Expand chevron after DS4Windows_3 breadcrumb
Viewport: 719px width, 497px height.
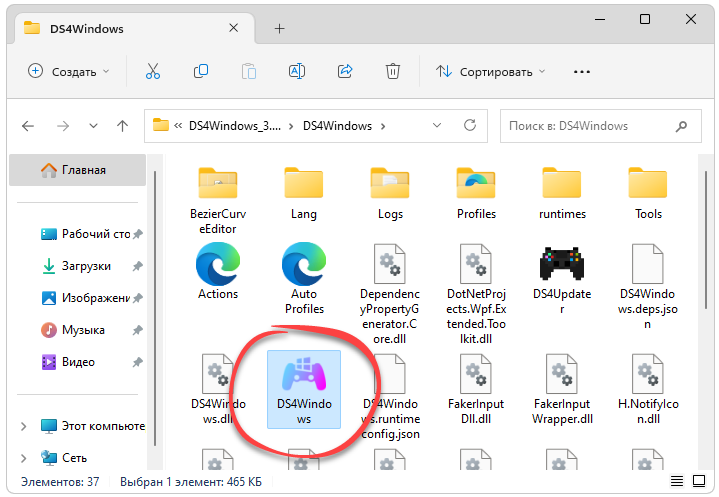point(291,126)
